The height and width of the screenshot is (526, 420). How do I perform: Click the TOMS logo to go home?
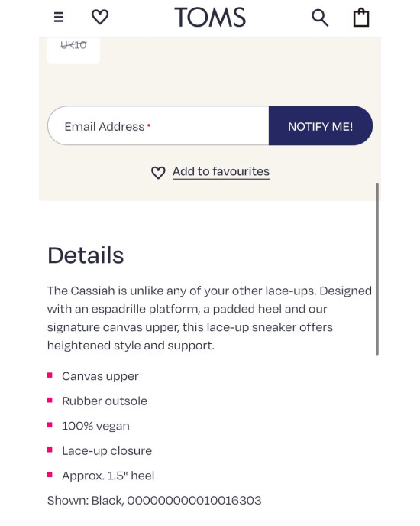click(210, 17)
